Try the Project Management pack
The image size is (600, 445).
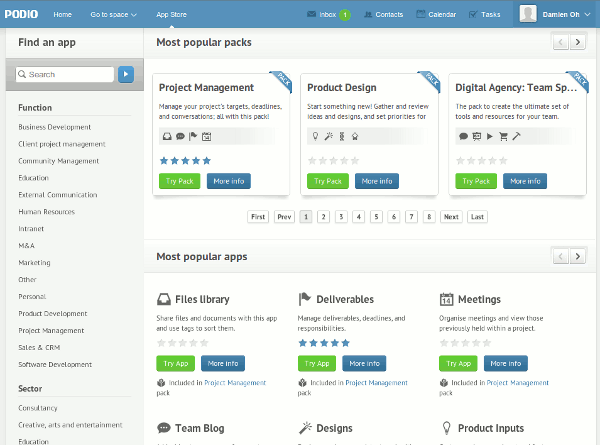point(178,181)
